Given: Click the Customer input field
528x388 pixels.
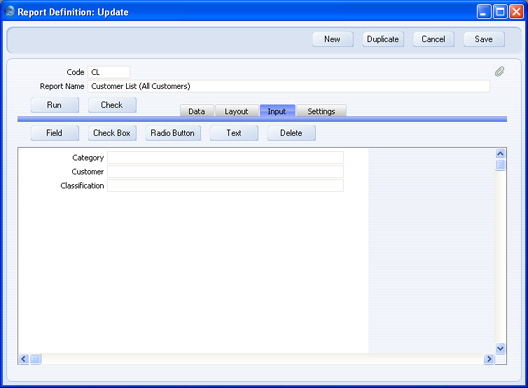Looking at the screenshot, I should point(225,171).
